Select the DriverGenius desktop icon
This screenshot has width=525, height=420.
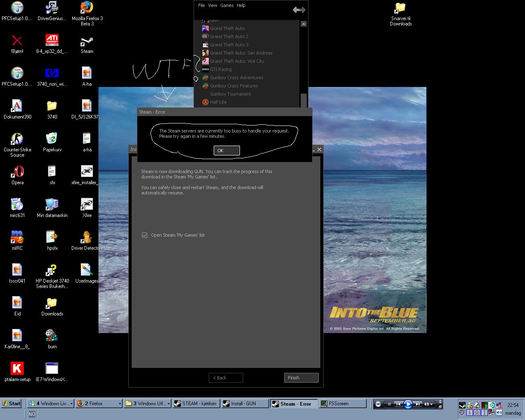click(x=52, y=11)
